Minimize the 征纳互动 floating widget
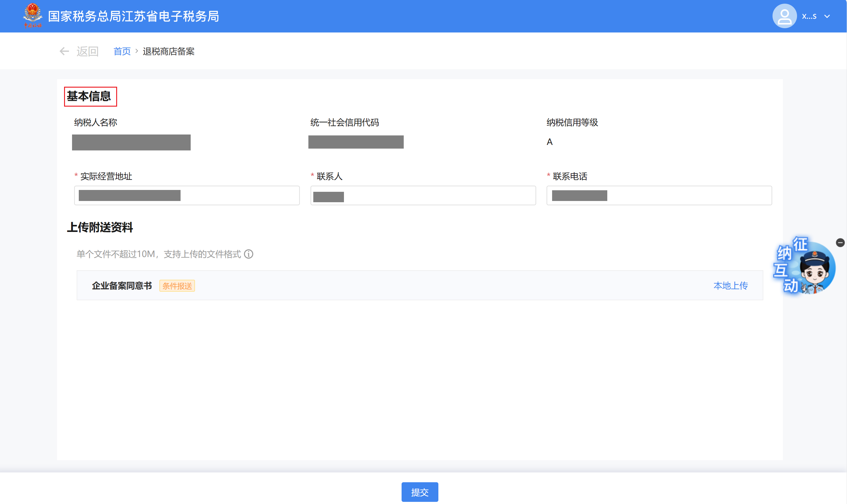 (x=840, y=242)
